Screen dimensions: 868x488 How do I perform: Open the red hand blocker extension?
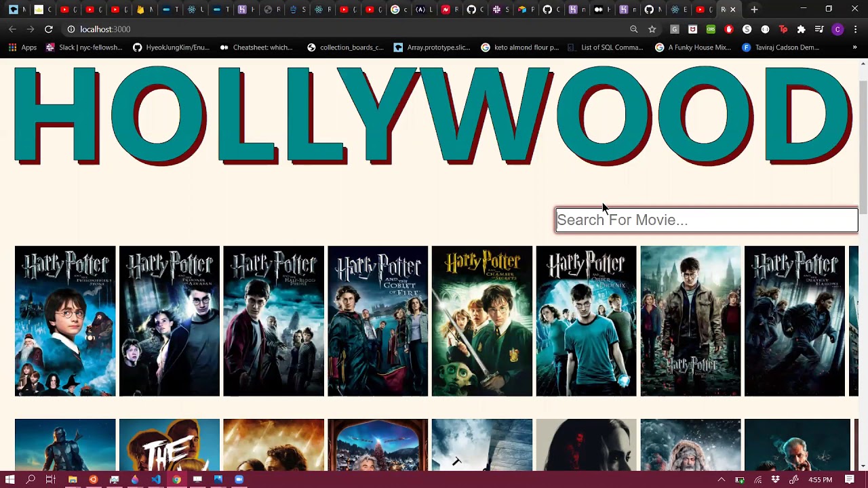pyautogui.click(x=729, y=29)
